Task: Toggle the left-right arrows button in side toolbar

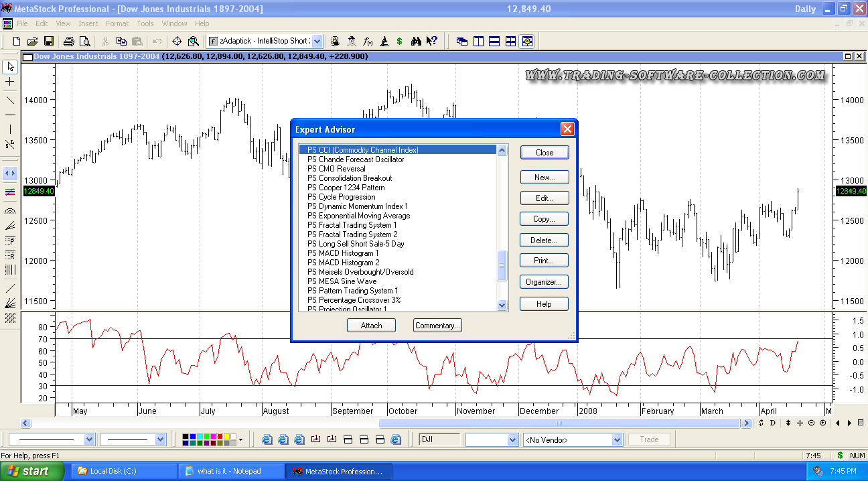Action: point(10,173)
